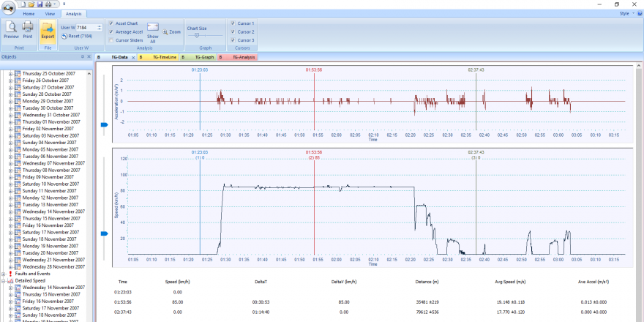Disable the Cursor 2 checkbox
Screen dimensions: 644x322
[233, 32]
